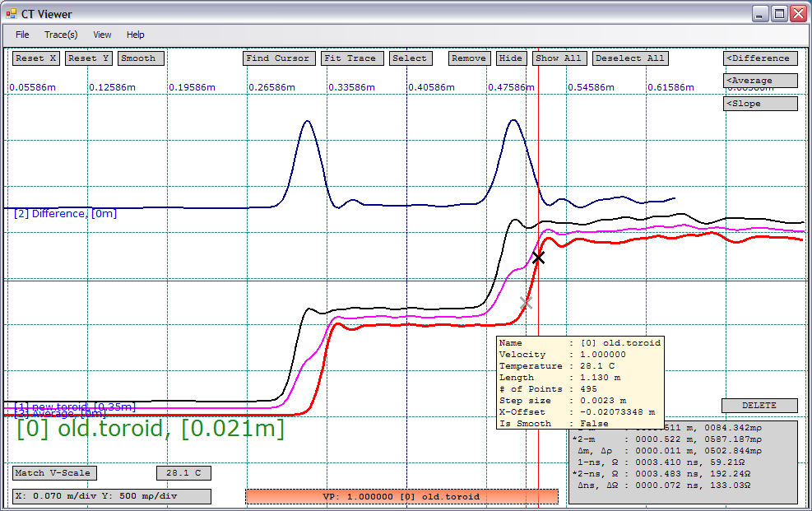Open the File menu
This screenshot has height=511, width=812.
click(x=21, y=35)
